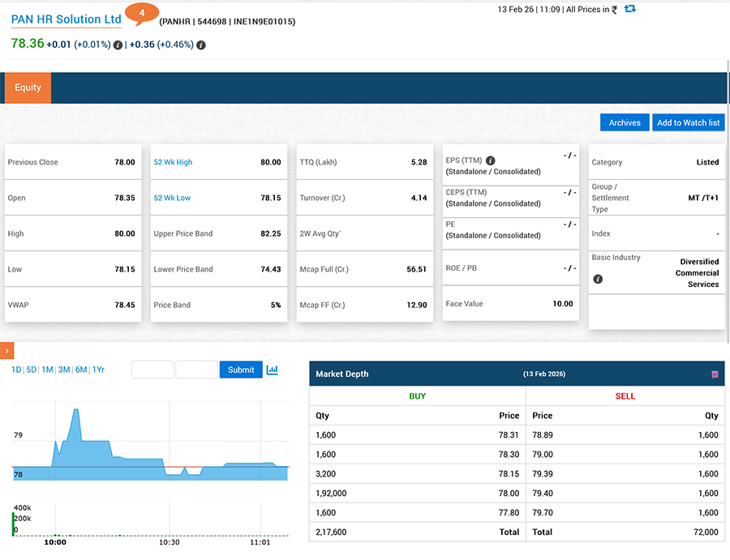The image size is (730, 560).
Task: Click Add to Watch list
Action: (x=688, y=122)
